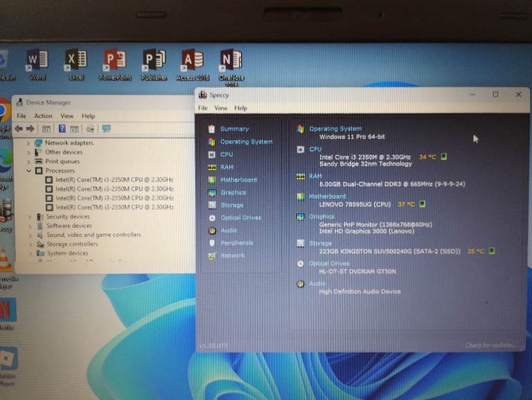Click the Device Manager back arrow
The width and height of the screenshot is (532, 400).
tap(19, 129)
